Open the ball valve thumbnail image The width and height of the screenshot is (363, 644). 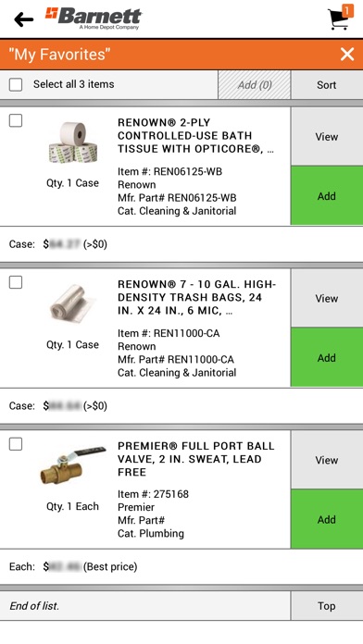(73, 465)
